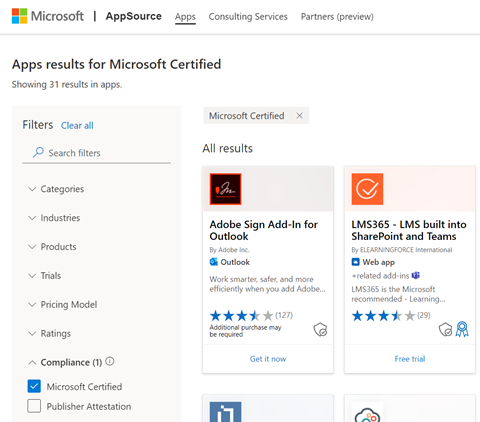Expand the Categories filter
Screen dimensions: 480x422
56,189
